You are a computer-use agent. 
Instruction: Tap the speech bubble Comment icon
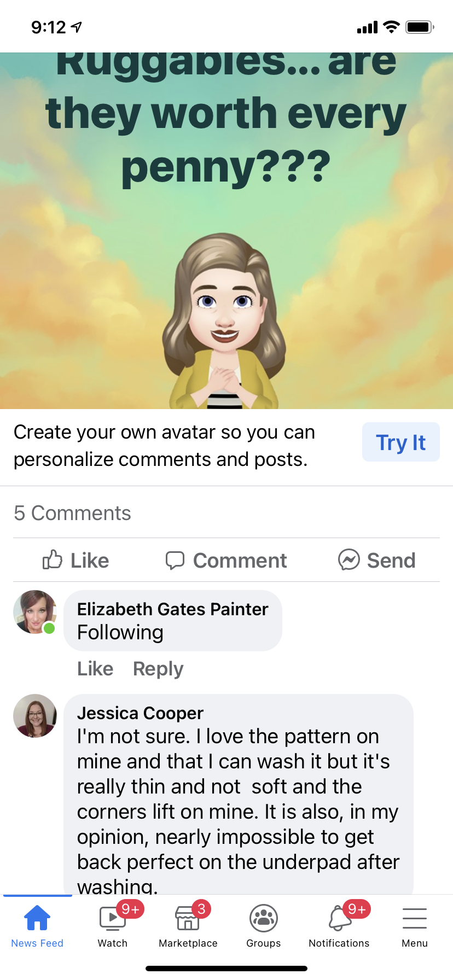pyautogui.click(x=175, y=560)
